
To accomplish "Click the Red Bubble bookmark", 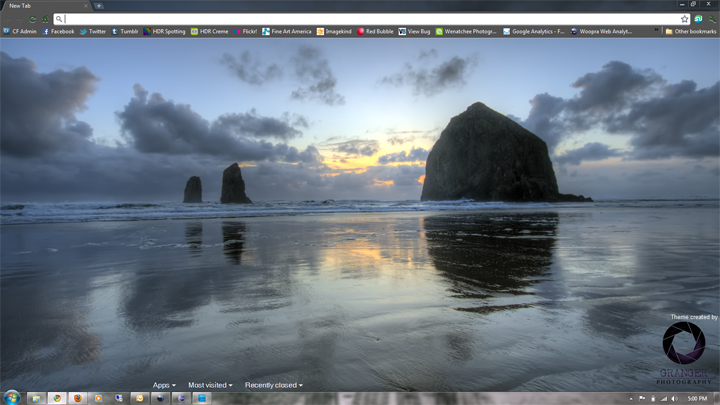I will 375,31.
